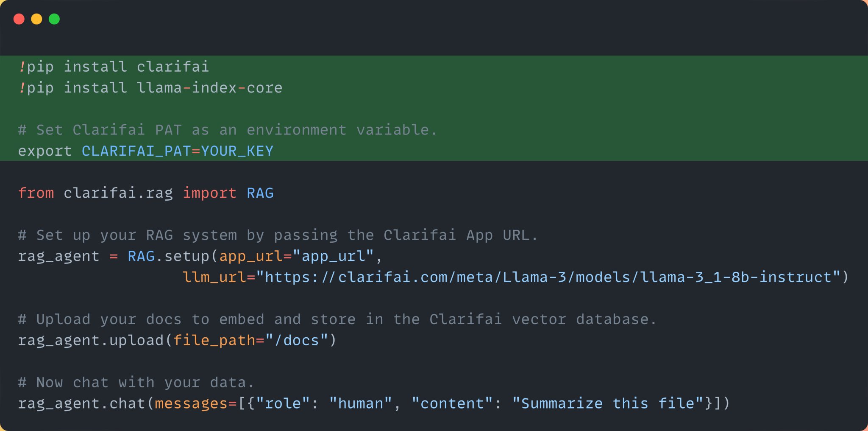
Task: Click the 'pip install clarifai' line
Action: pyautogui.click(x=114, y=67)
